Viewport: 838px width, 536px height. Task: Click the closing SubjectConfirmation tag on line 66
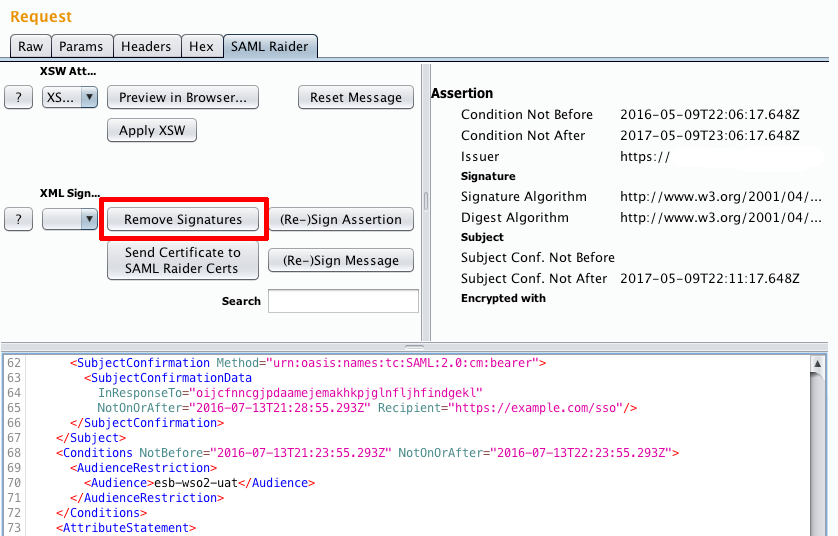click(x=147, y=423)
